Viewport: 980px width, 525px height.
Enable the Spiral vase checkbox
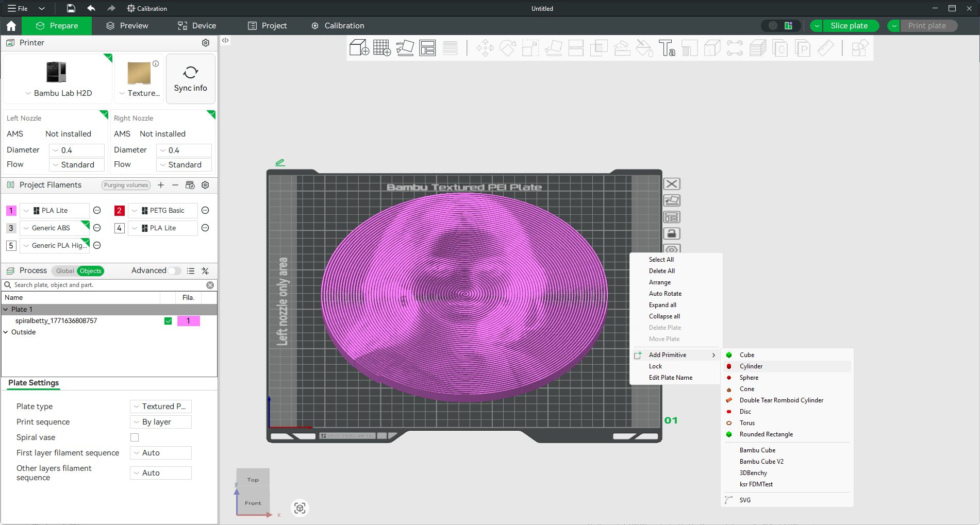point(135,437)
